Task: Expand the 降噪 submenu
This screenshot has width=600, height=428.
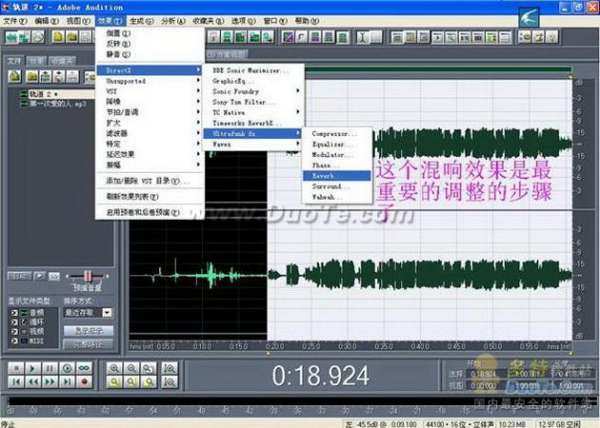Action: [x=149, y=101]
